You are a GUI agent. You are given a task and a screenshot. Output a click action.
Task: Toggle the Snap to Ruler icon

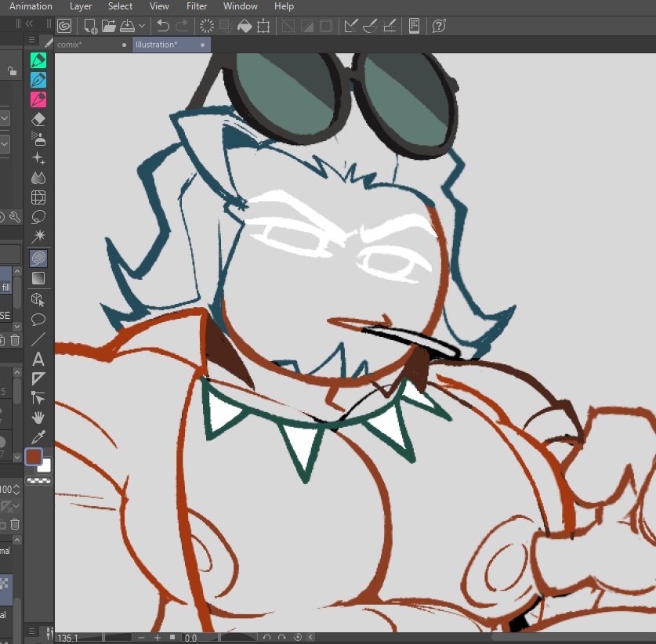pos(351,26)
